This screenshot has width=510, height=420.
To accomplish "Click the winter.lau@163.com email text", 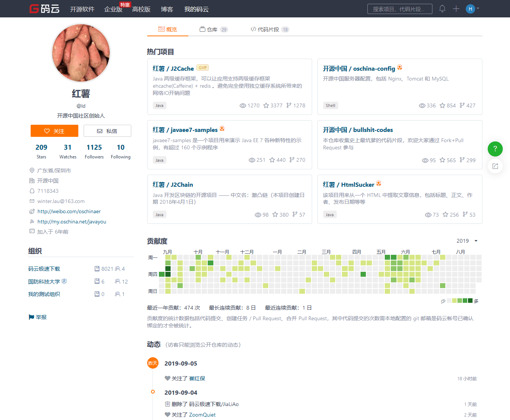I will 61,201.
